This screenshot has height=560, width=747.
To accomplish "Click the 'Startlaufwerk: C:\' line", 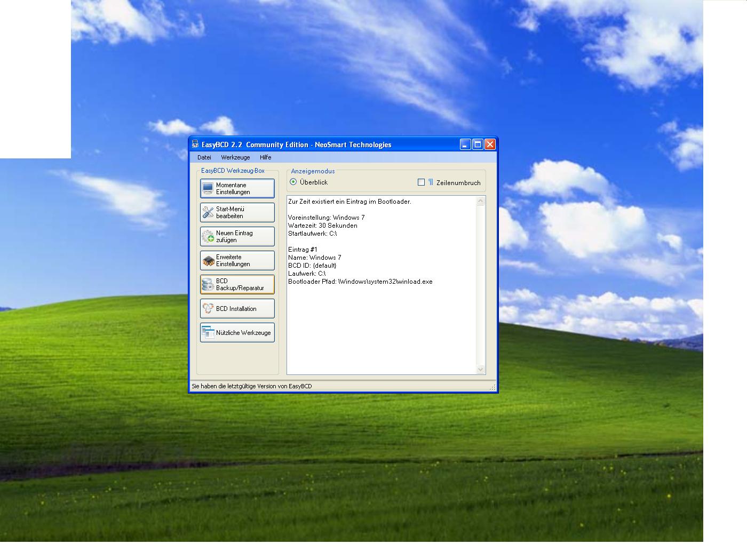I will click(313, 234).
